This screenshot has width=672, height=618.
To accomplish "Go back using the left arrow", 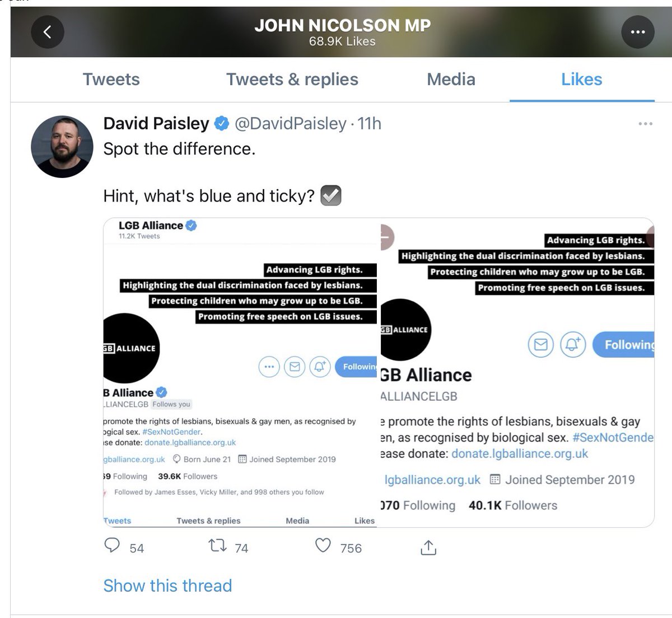I will (47, 32).
